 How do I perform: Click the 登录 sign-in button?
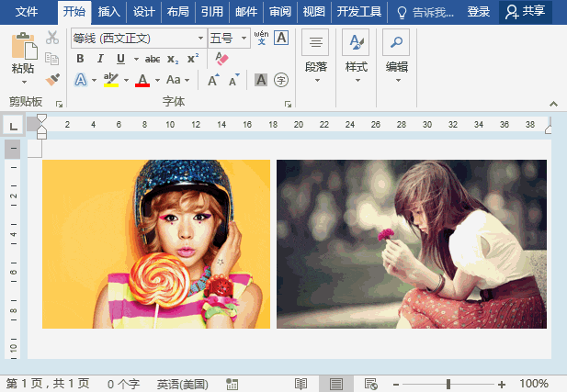(478, 12)
